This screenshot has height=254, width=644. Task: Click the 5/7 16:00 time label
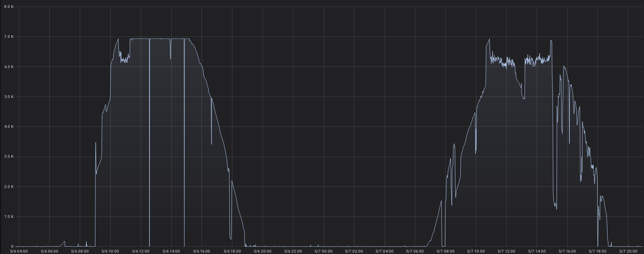pos(567,251)
